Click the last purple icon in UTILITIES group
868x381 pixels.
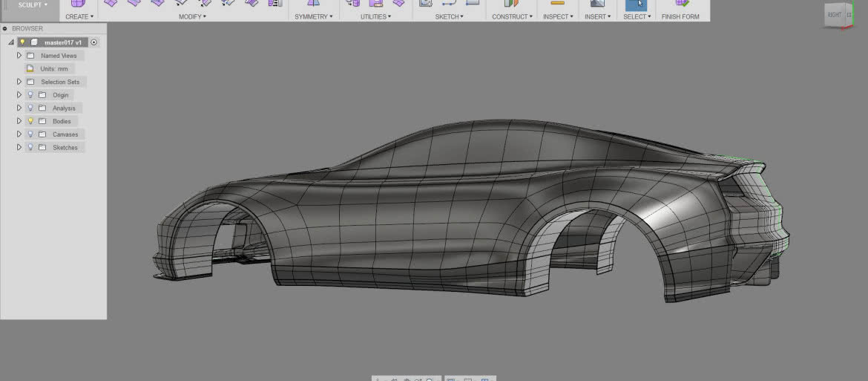398,3
